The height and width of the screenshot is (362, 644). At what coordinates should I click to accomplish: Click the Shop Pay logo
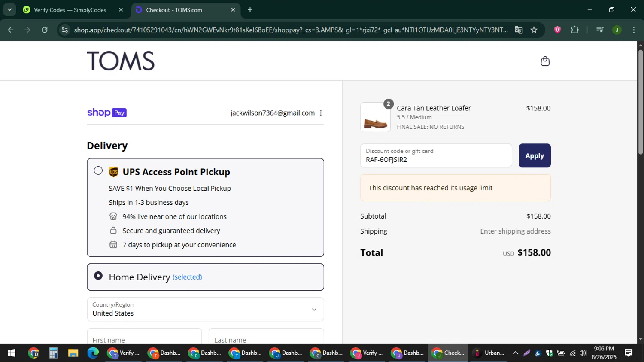pos(107,113)
